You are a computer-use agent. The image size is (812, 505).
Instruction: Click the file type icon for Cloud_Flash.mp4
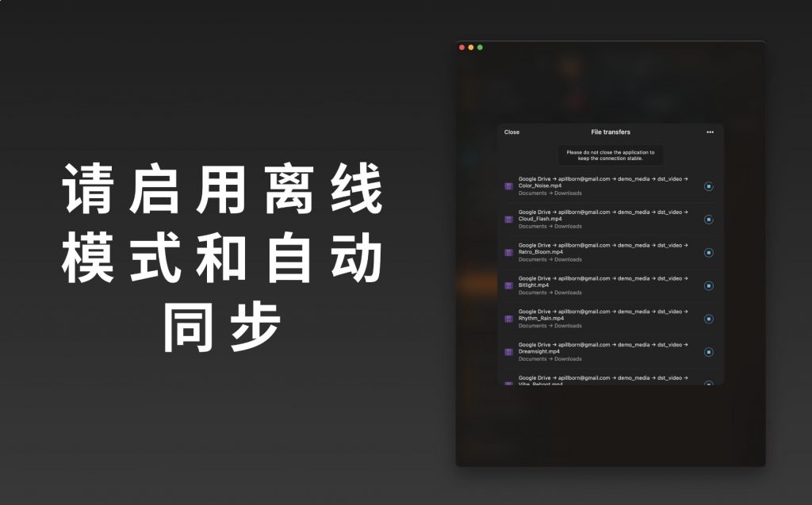click(508, 220)
